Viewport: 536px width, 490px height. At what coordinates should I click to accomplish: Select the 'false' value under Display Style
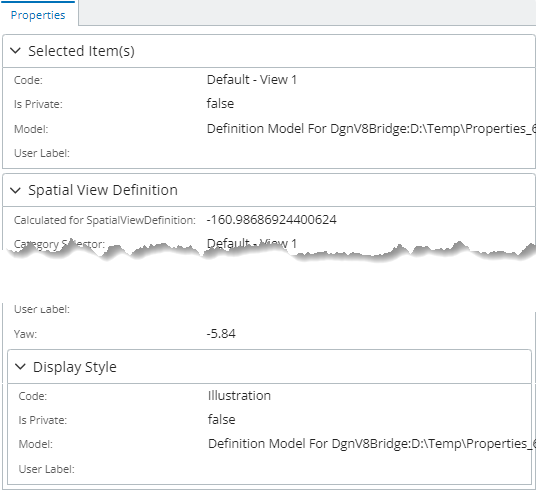[x=222, y=420]
